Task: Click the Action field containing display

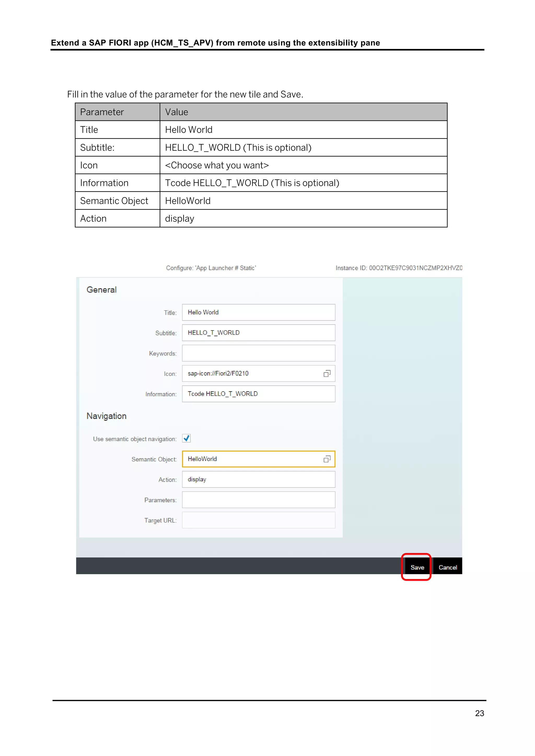Action: click(258, 479)
